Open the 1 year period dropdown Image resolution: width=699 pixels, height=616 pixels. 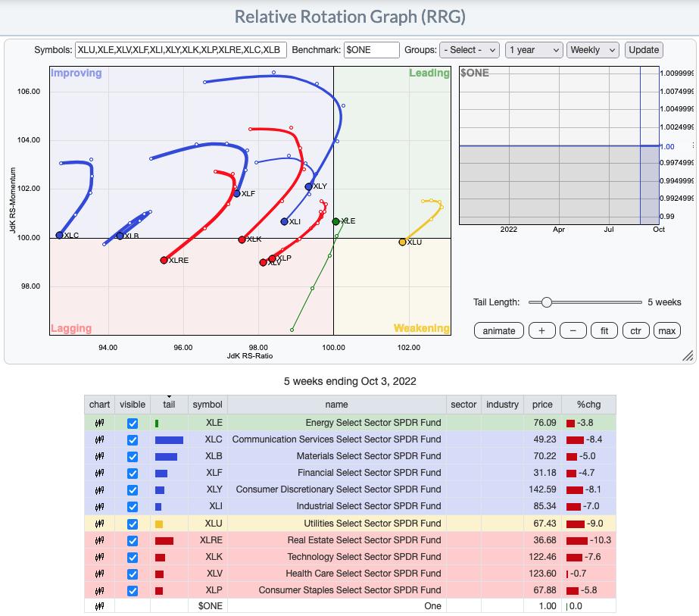pos(534,50)
